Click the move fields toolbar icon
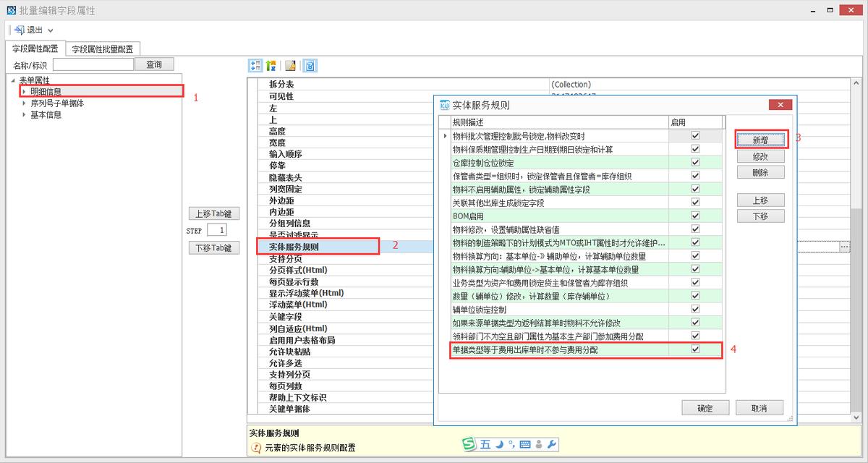The image size is (868, 463). tap(254, 66)
